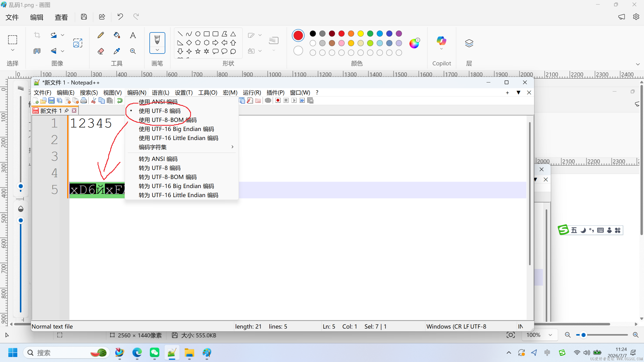Open the Brushes dropdown chevron
Screen dimensions: 644x362
(157, 50)
